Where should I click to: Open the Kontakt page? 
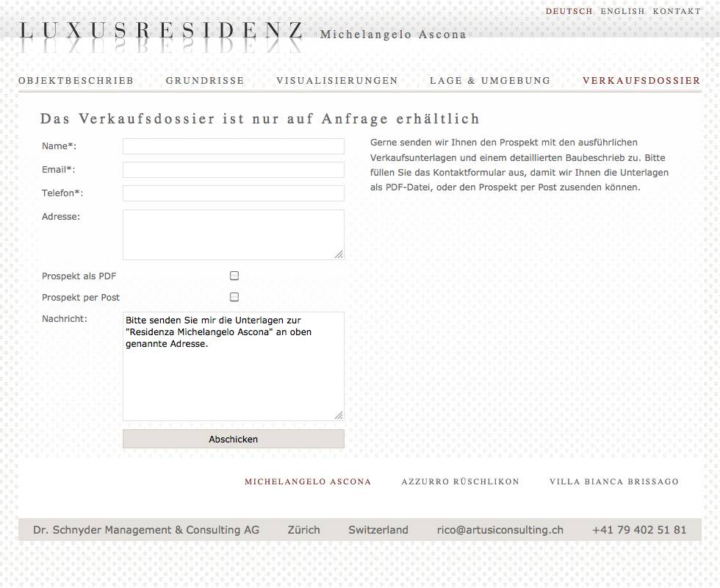tap(677, 11)
